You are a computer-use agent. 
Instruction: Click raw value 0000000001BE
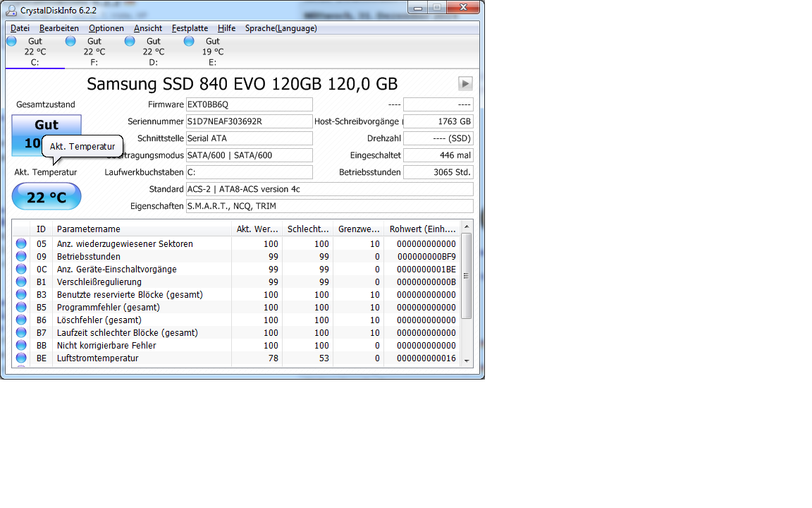tap(426, 269)
